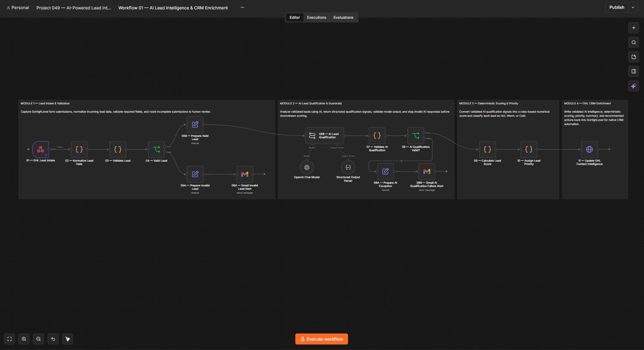Select the 03 — Validate Lead code node
Image resolution: width=644 pixels, height=350 pixels.
point(118,150)
